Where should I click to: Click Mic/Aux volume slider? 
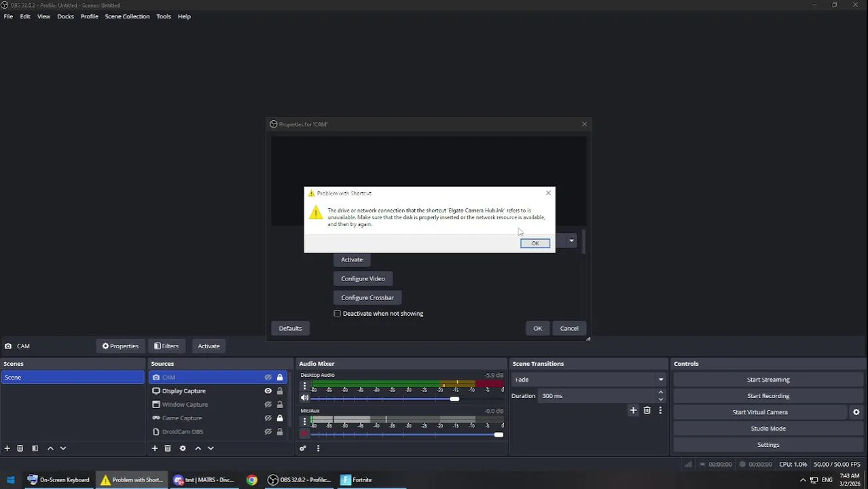(407, 435)
